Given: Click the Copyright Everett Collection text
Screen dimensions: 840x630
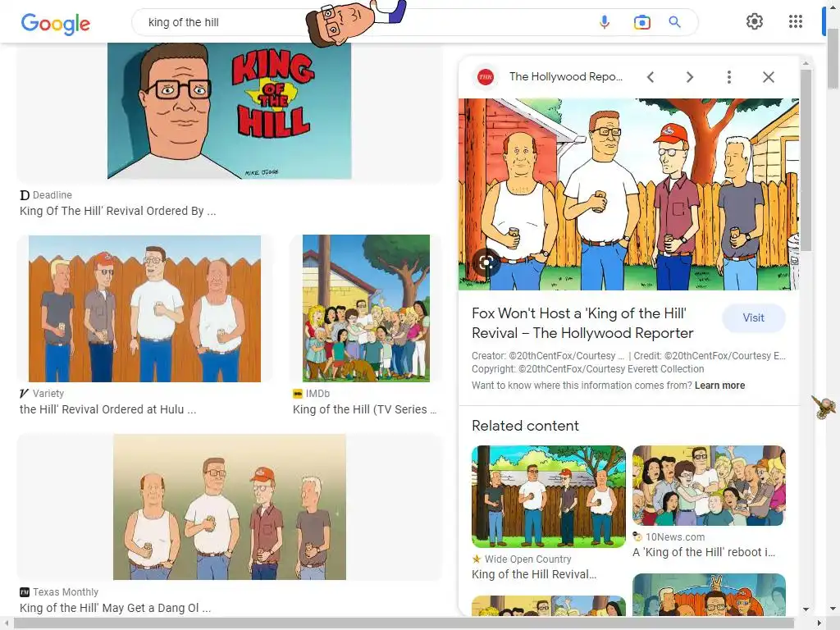Looking at the screenshot, I should tap(587, 369).
